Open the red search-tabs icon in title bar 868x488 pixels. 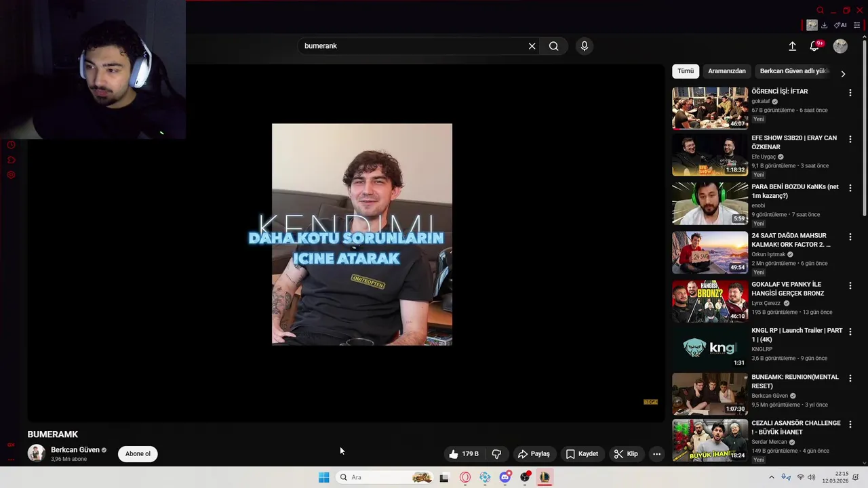pos(820,10)
